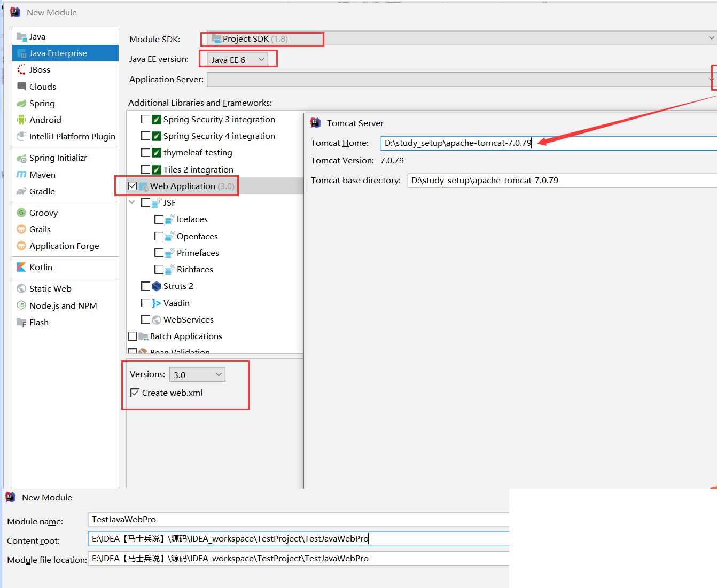Choose the Maven module icon
Viewport: 717px width, 588px height.
(21, 175)
